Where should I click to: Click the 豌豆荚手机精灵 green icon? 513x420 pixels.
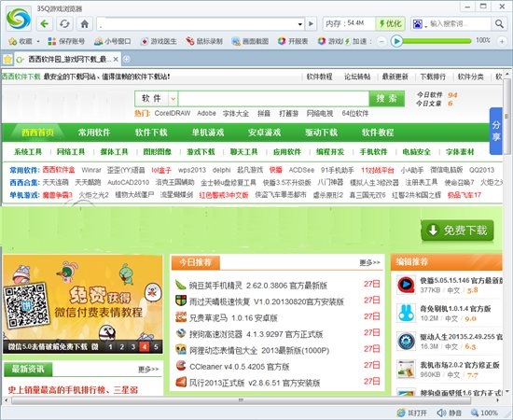coord(181,285)
